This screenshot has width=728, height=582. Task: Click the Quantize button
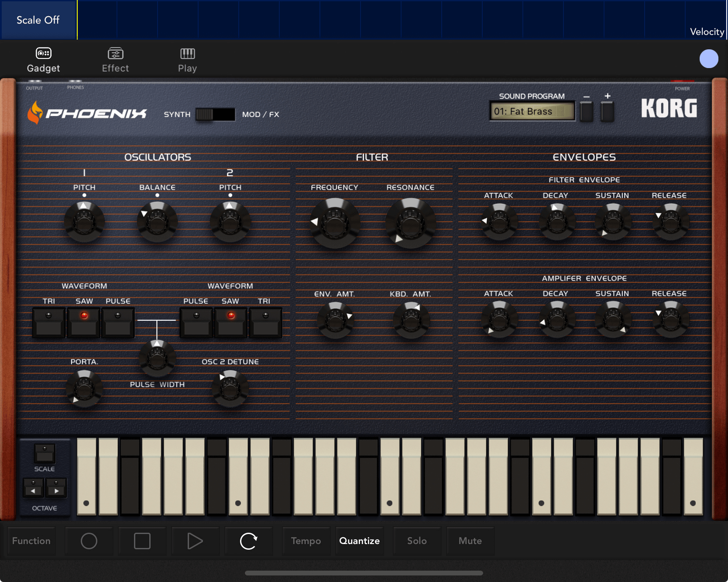click(x=360, y=541)
